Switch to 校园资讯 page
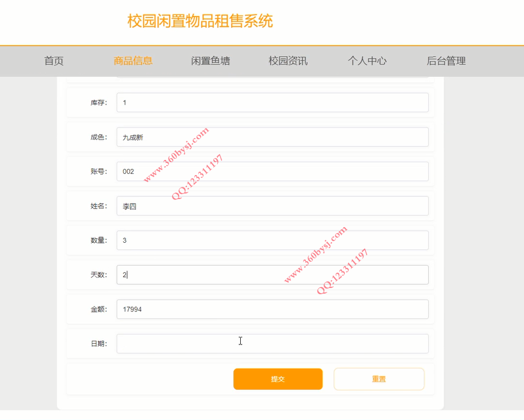 pos(288,61)
